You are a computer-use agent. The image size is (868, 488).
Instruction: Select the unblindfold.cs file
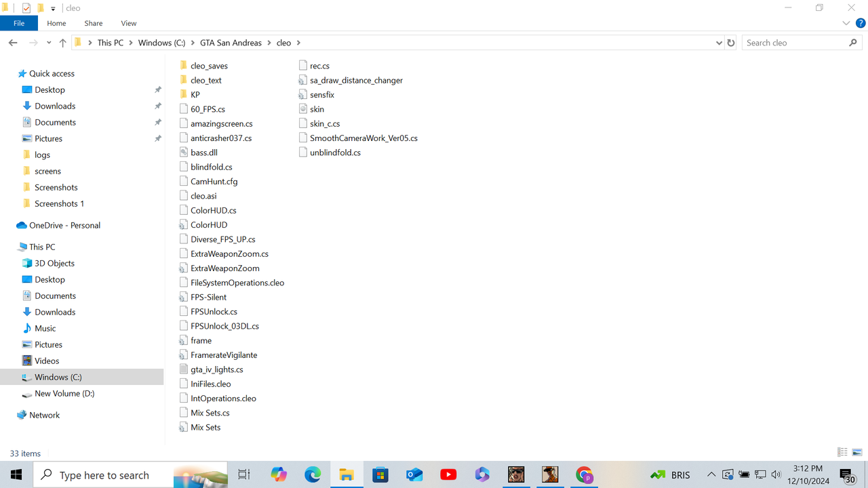[330, 152]
